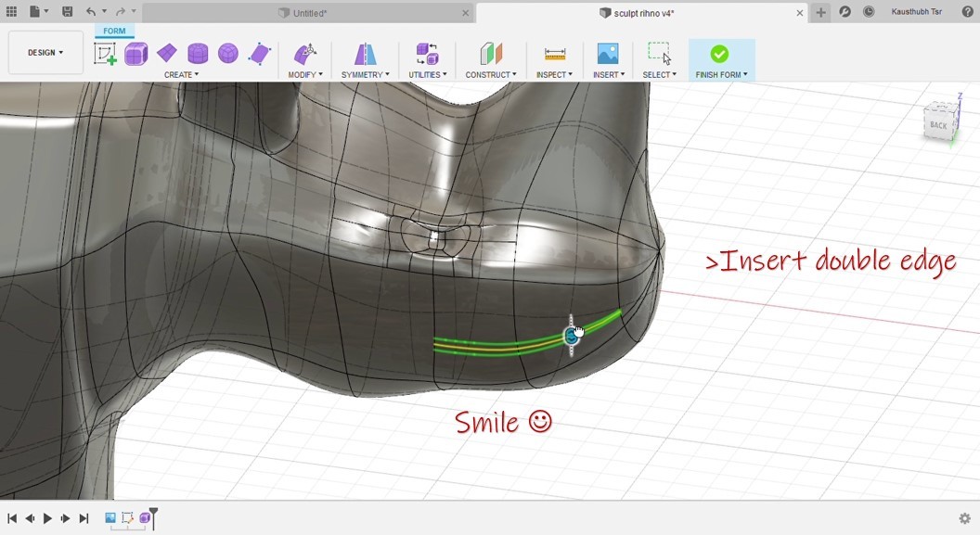Create a T-spline Sphere
980x535 pixels.
[x=228, y=54]
